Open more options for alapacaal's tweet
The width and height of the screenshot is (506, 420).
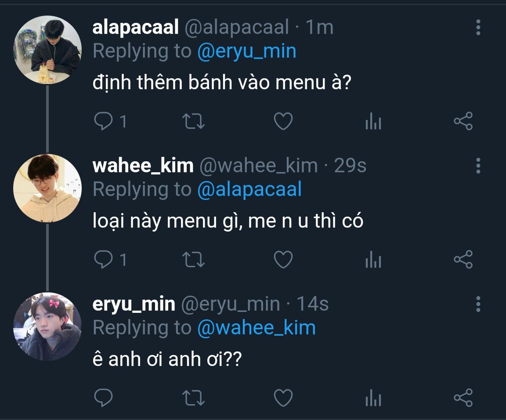tap(478, 28)
